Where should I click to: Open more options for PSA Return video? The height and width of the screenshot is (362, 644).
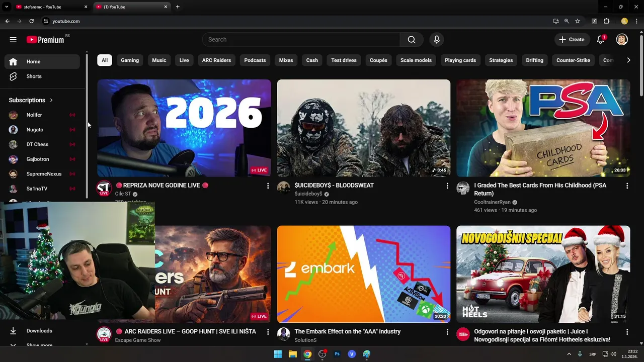coord(627,186)
